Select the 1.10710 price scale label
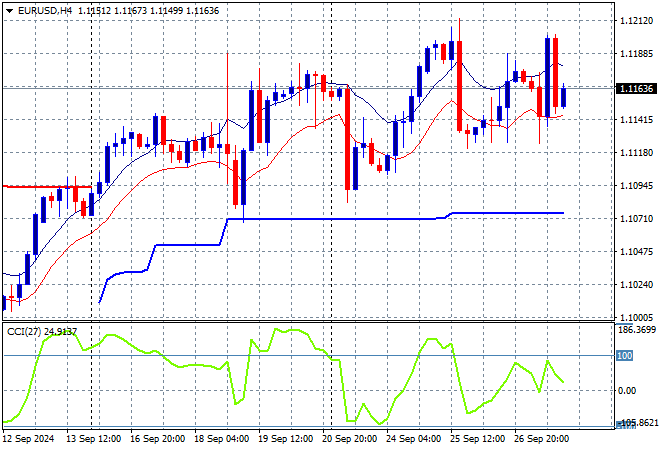 [x=636, y=218]
